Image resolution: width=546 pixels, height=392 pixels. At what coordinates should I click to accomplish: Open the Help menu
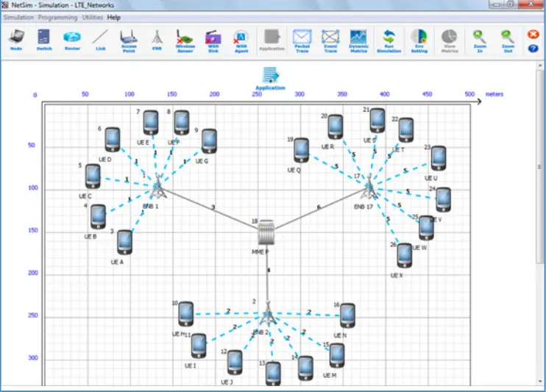[113, 16]
